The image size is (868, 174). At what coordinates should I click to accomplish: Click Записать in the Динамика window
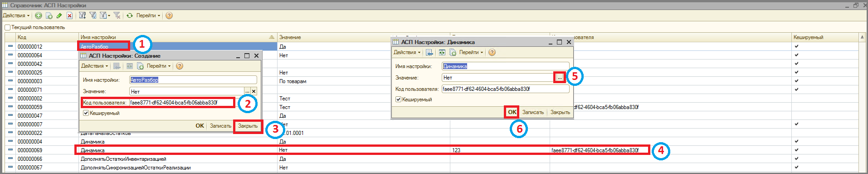(533, 112)
